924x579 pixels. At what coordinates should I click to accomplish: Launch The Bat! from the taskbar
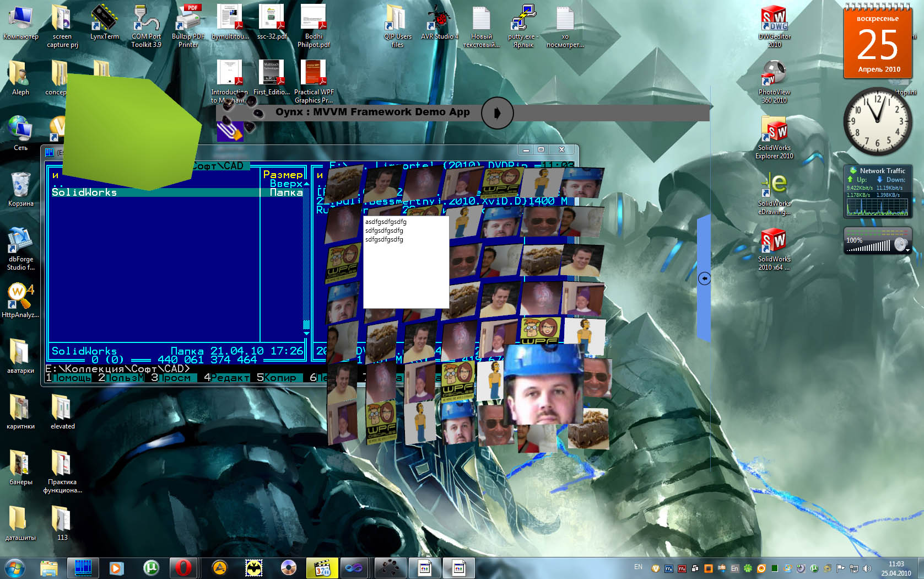coord(254,567)
